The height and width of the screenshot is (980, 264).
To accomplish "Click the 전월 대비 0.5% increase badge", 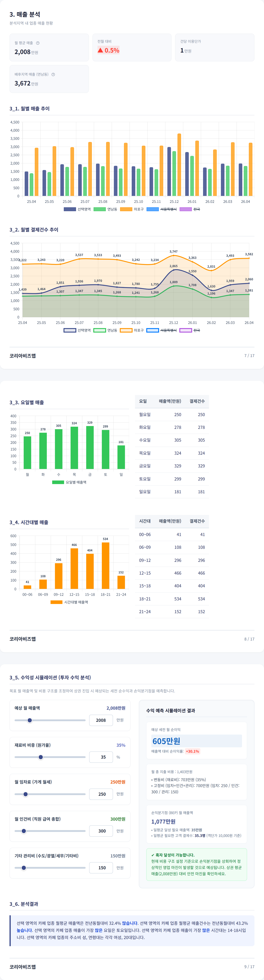I will [109, 50].
